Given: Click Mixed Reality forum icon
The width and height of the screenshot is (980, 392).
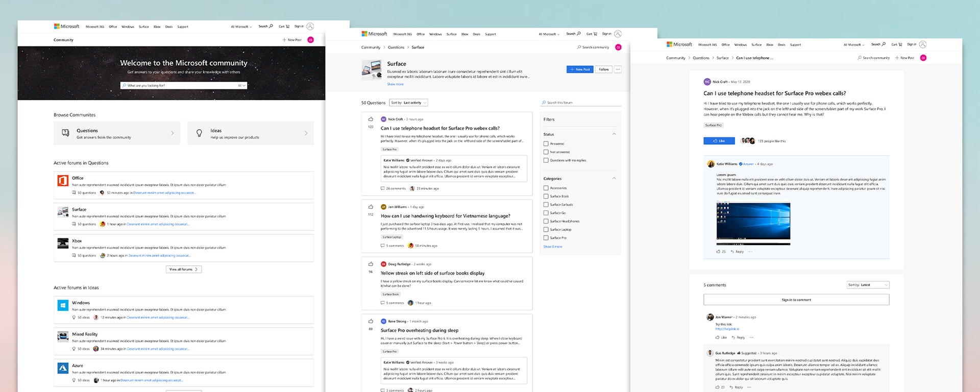Looking at the screenshot, I should pyautogui.click(x=63, y=336).
